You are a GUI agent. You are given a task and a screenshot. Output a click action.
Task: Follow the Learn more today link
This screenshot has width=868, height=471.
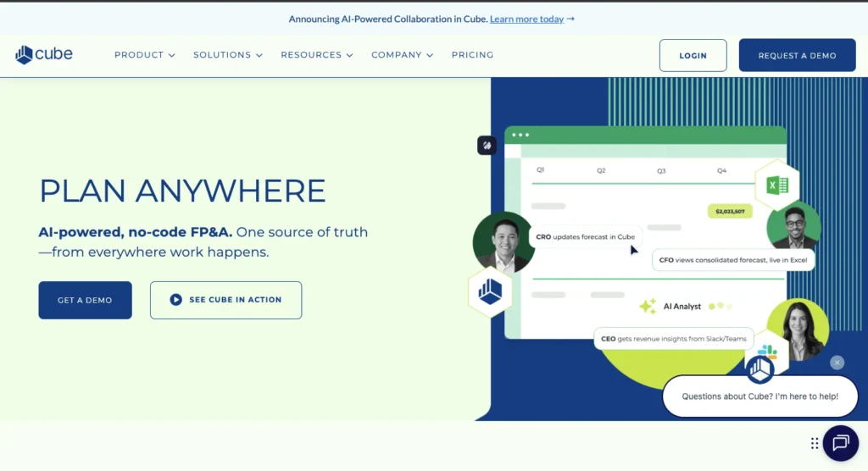[526, 19]
